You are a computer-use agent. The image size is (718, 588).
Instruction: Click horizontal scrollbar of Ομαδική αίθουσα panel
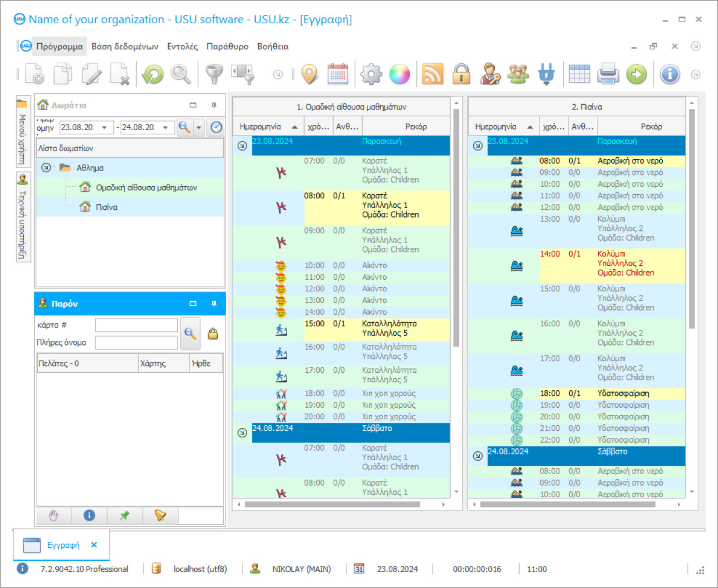[x=332, y=504]
